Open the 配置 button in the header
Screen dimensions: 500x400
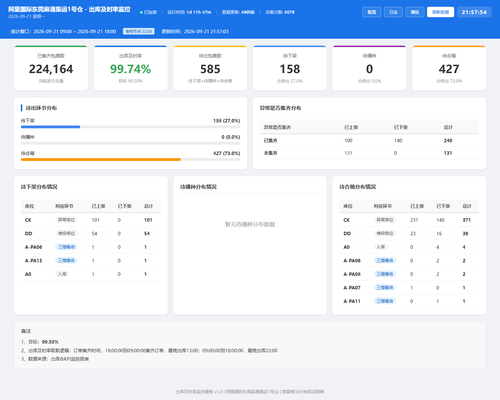(372, 12)
